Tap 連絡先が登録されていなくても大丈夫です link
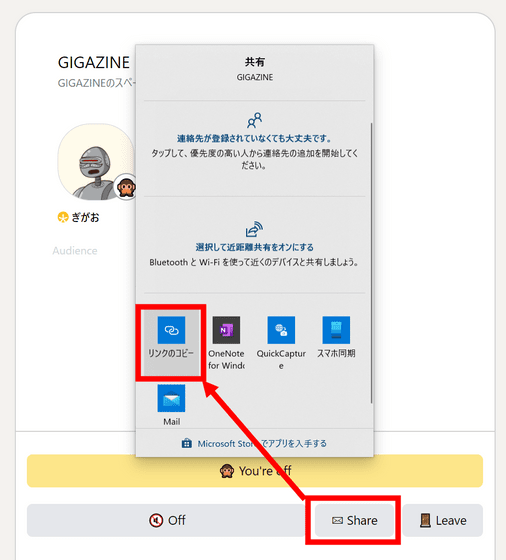Screen dimensions: 506x560 pyautogui.click(x=255, y=139)
